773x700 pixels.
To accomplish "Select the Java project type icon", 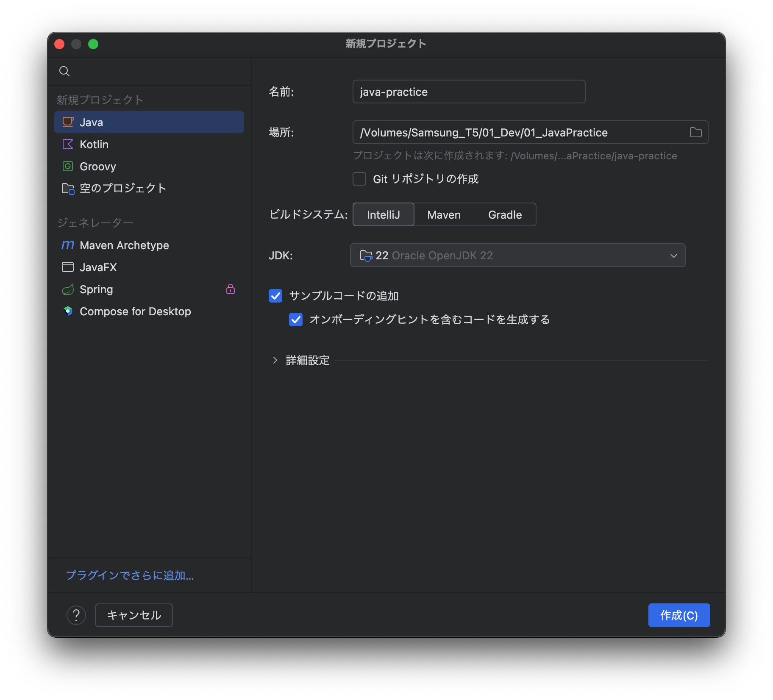I will click(x=68, y=122).
